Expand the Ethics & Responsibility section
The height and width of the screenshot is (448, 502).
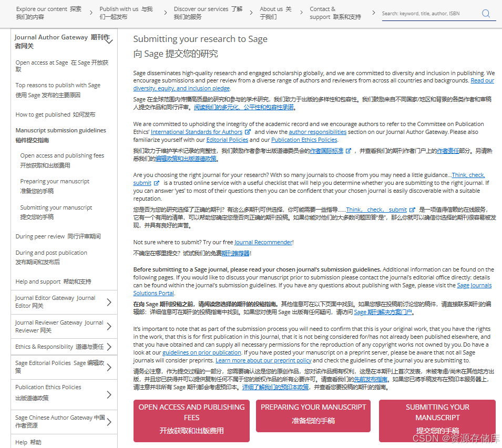point(109,347)
